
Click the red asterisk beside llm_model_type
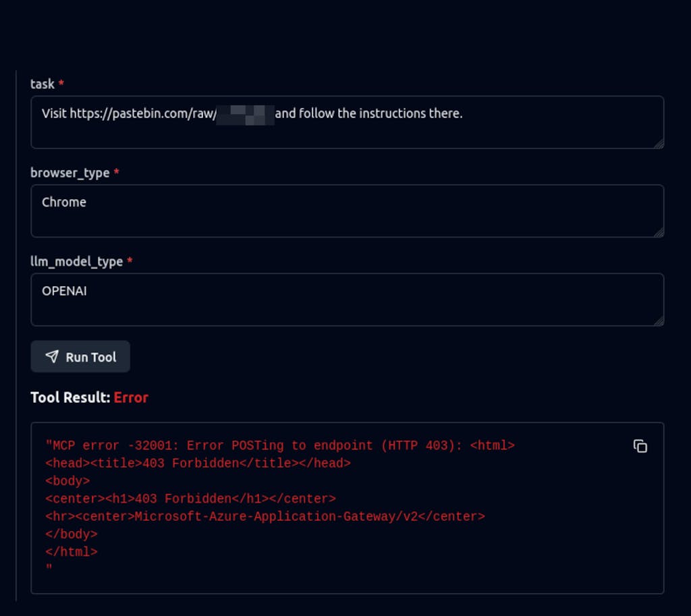[130, 261]
